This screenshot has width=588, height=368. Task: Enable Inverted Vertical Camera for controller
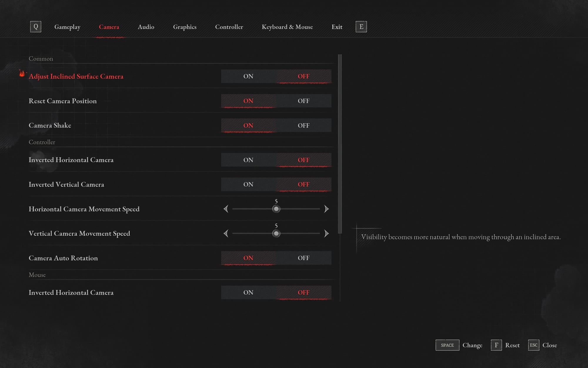pos(248,184)
